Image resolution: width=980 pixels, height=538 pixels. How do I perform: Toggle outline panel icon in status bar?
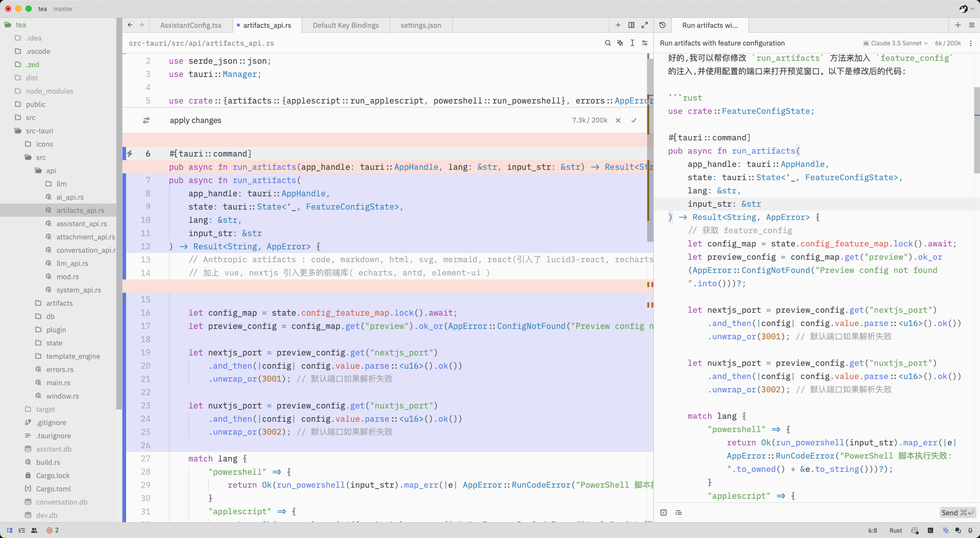pyautogui.click(x=22, y=530)
